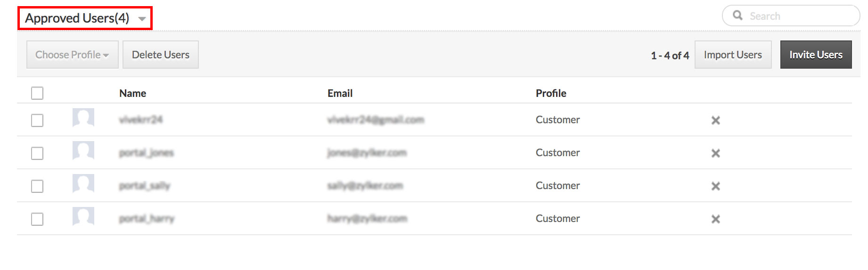Click the Delete Users button
This screenshot has width=868, height=270.
pyautogui.click(x=161, y=55)
